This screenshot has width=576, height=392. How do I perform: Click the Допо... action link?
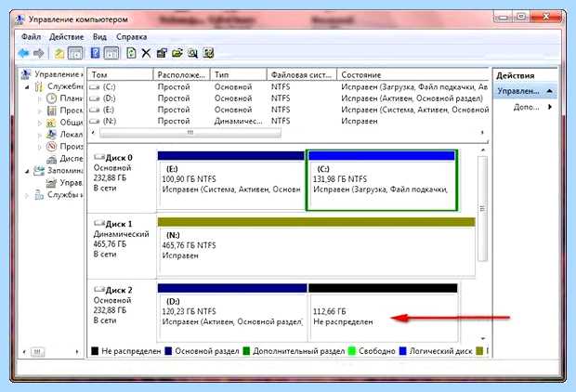point(526,107)
